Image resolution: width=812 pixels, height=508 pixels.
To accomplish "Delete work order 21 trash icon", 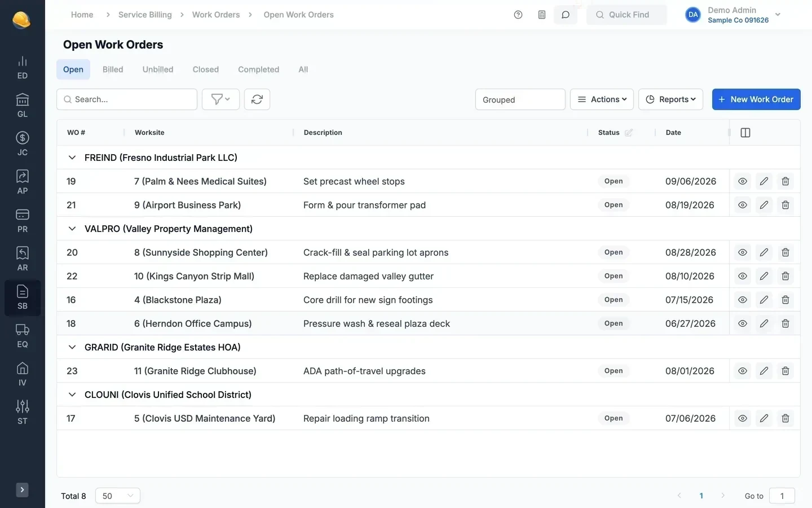I will 785,205.
